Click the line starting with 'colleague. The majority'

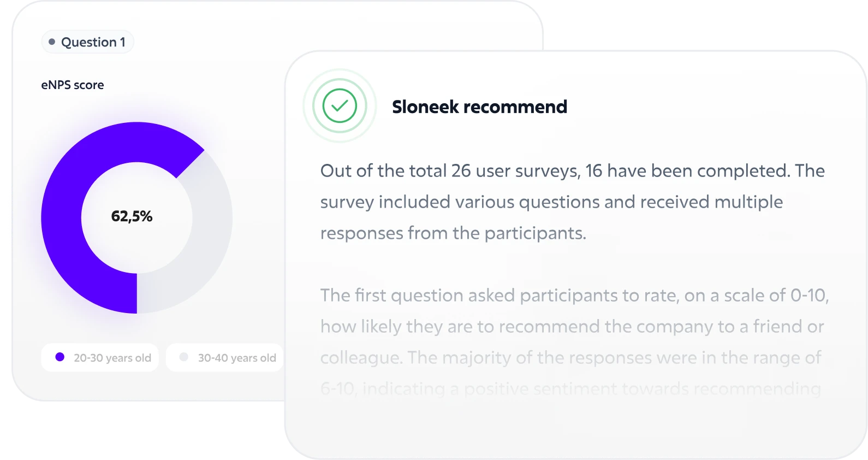(x=570, y=358)
